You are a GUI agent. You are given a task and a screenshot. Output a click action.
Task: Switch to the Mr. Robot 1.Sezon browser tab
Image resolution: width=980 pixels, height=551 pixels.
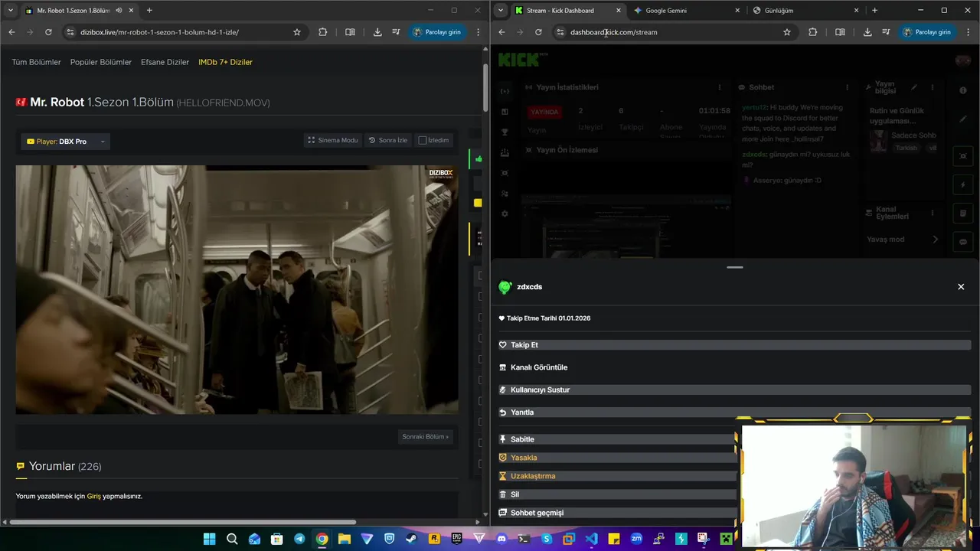[73, 11]
